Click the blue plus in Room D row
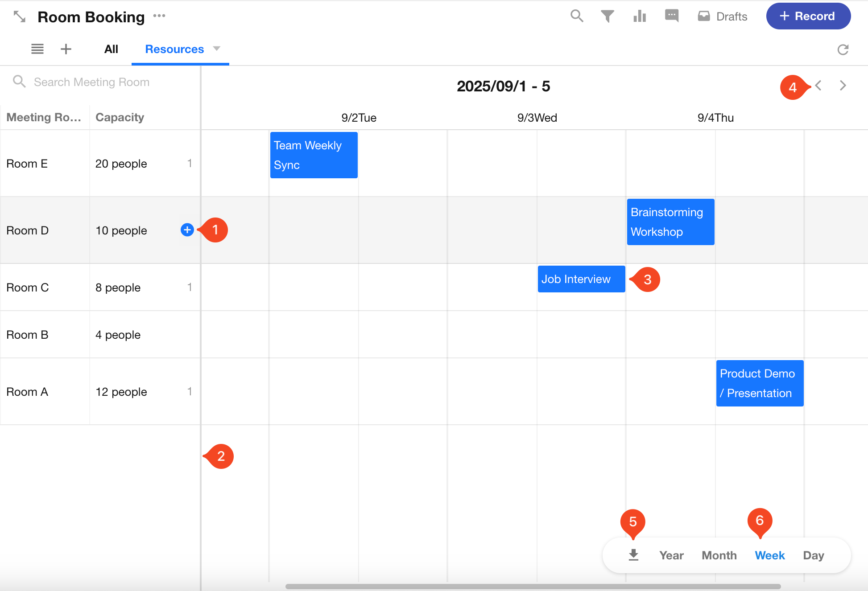The image size is (868, 591). pos(187,230)
